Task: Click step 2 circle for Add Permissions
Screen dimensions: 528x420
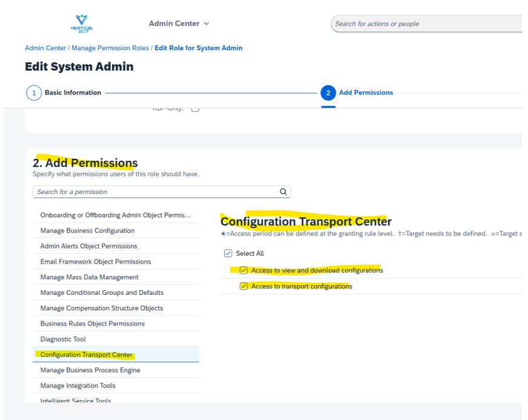Action: point(328,93)
